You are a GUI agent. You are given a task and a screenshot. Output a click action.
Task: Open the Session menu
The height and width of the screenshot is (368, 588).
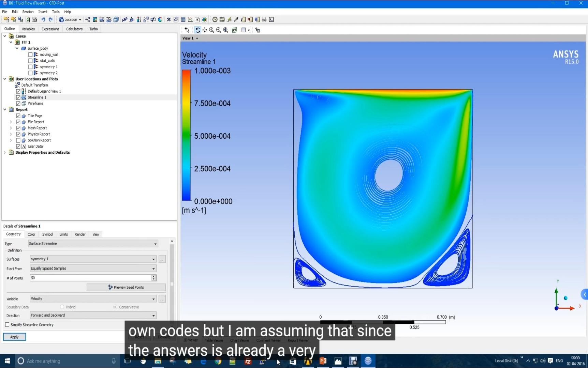pos(28,11)
